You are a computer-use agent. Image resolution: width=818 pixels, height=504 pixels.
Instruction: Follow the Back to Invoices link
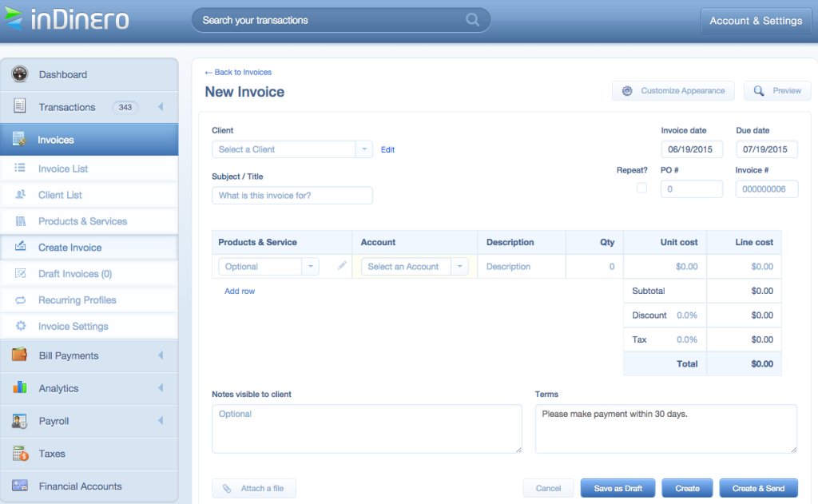pyautogui.click(x=238, y=72)
